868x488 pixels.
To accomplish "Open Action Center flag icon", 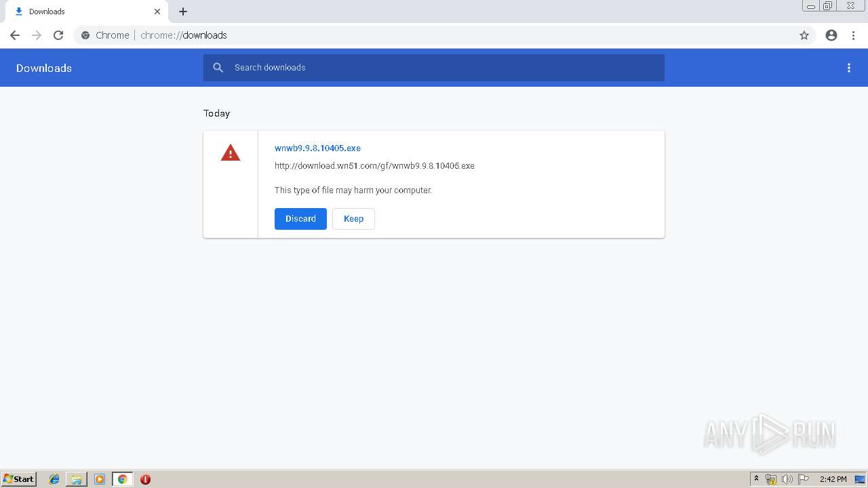I will [x=804, y=479].
